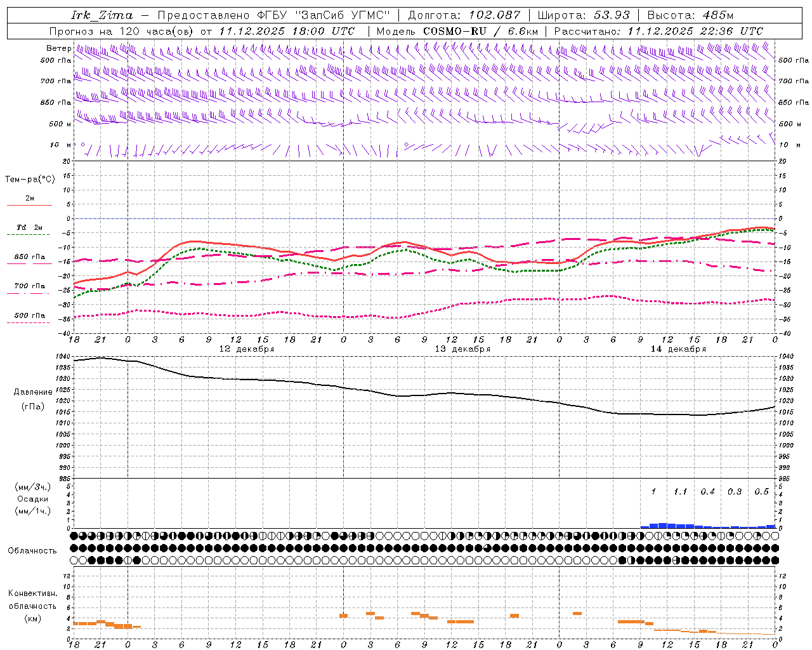
Task: Select the text Широта: 53.93
Action: (x=584, y=15)
